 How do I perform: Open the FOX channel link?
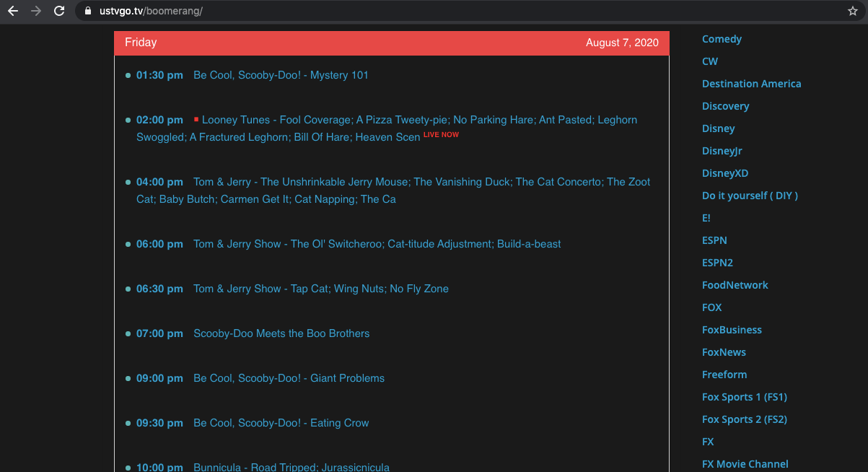tap(711, 307)
